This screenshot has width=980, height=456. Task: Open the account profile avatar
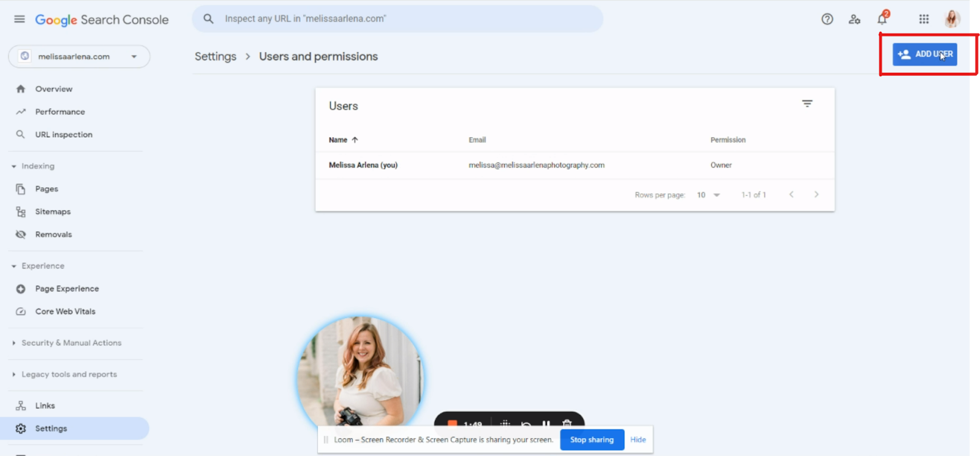coord(951,19)
